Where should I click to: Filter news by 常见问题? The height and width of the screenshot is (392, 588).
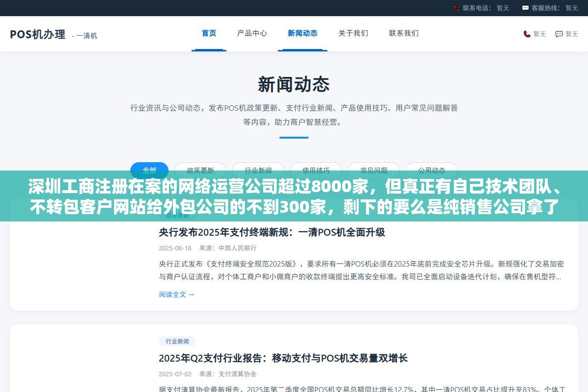(374, 171)
